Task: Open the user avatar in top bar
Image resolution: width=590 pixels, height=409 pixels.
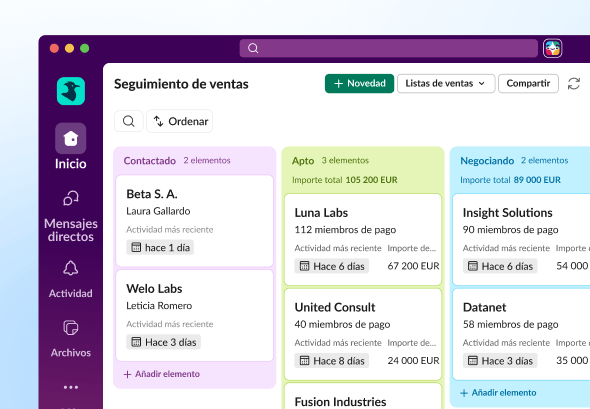Action: click(552, 48)
